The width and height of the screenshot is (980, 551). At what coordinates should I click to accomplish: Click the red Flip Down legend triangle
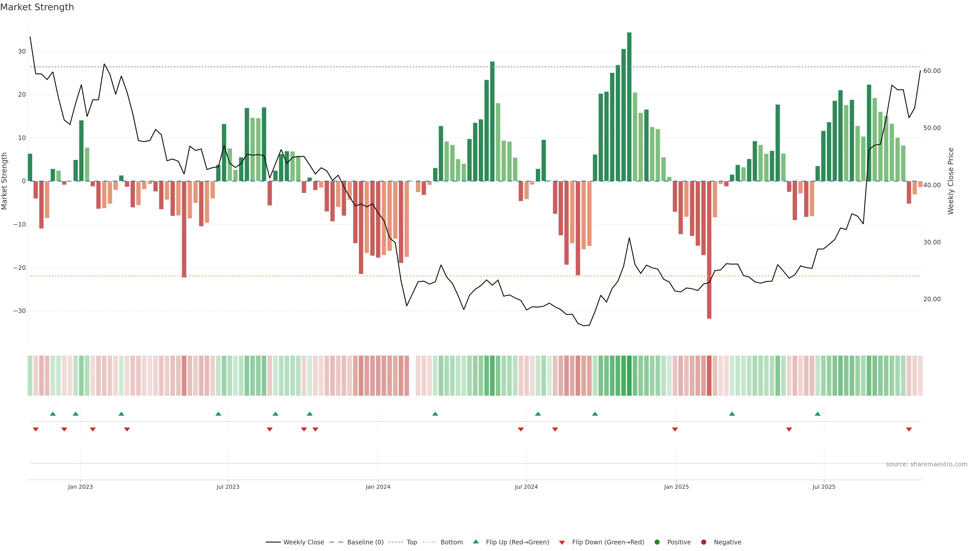[562, 543]
